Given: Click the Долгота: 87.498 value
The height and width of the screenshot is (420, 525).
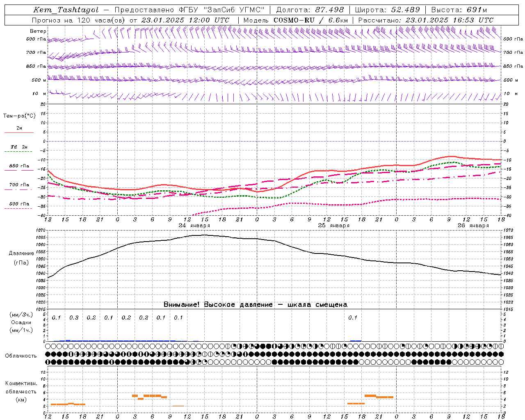Looking at the screenshot, I should click(310, 10).
